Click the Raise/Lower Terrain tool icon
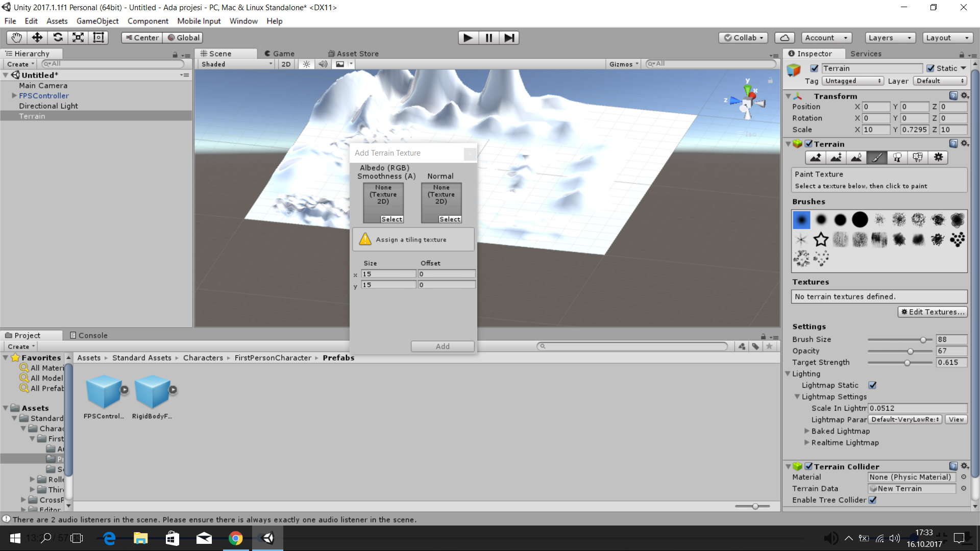The image size is (980, 551). point(816,158)
